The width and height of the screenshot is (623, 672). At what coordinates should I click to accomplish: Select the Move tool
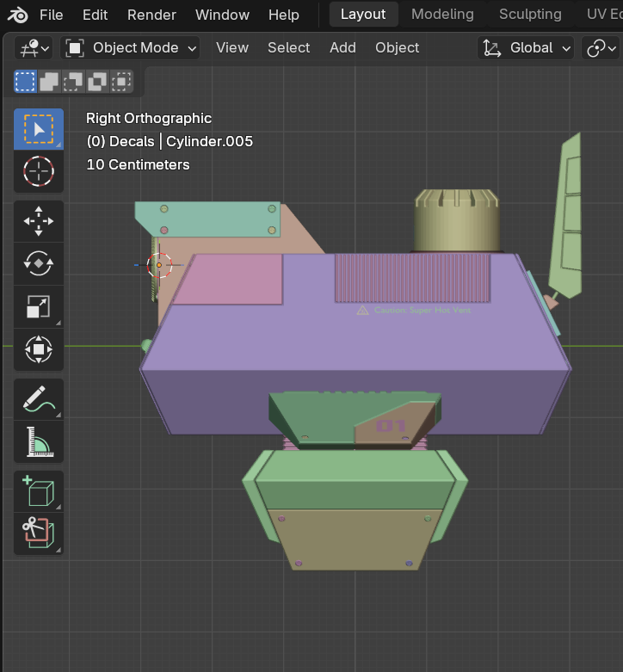pyautogui.click(x=39, y=221)
